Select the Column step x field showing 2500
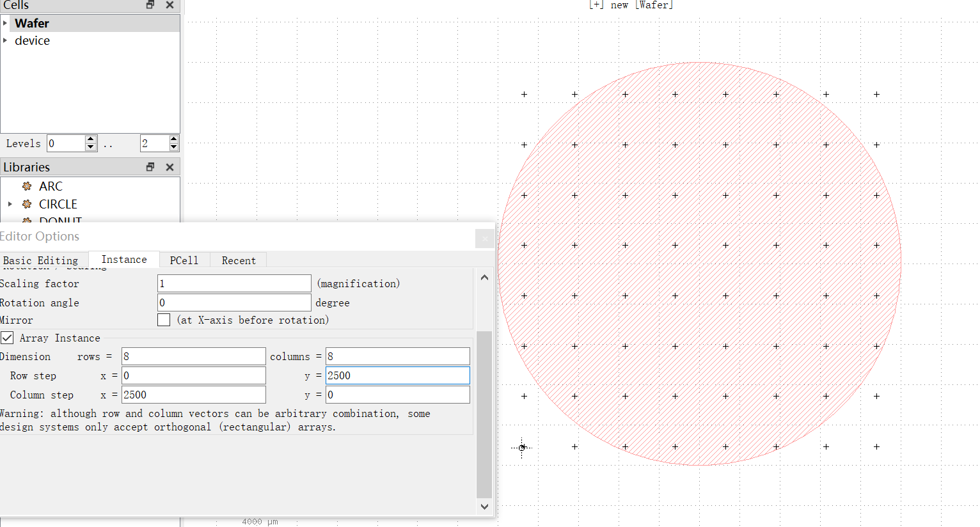 tap(193, 395)
